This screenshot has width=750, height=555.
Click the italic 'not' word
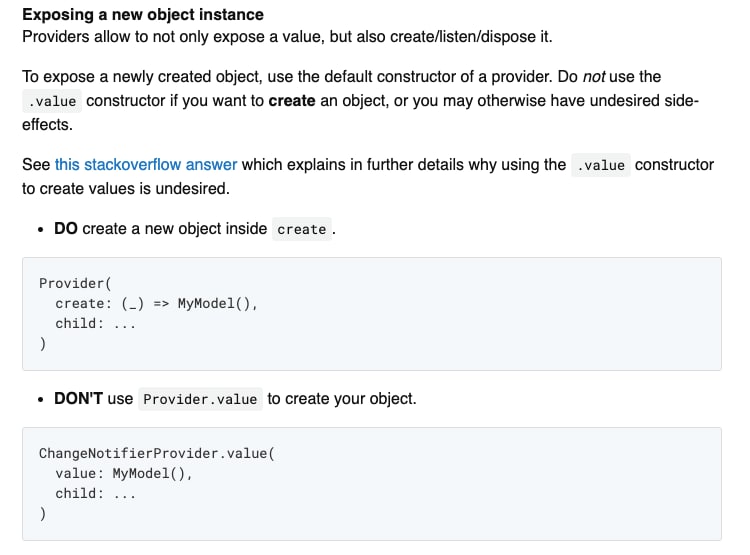tap(594, 77)
